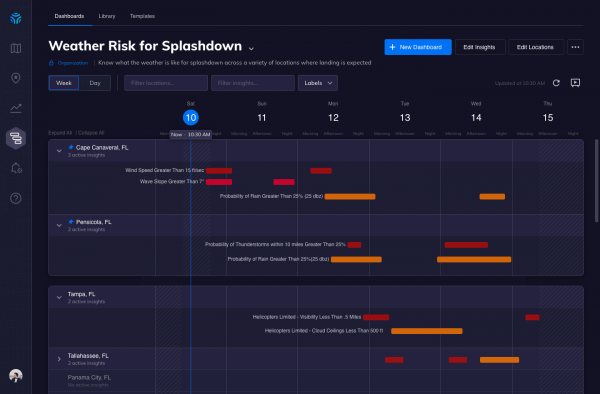This screenshot has height=394, width=600.
Task: Switch to the Templates tab
Action: (142, 16)
